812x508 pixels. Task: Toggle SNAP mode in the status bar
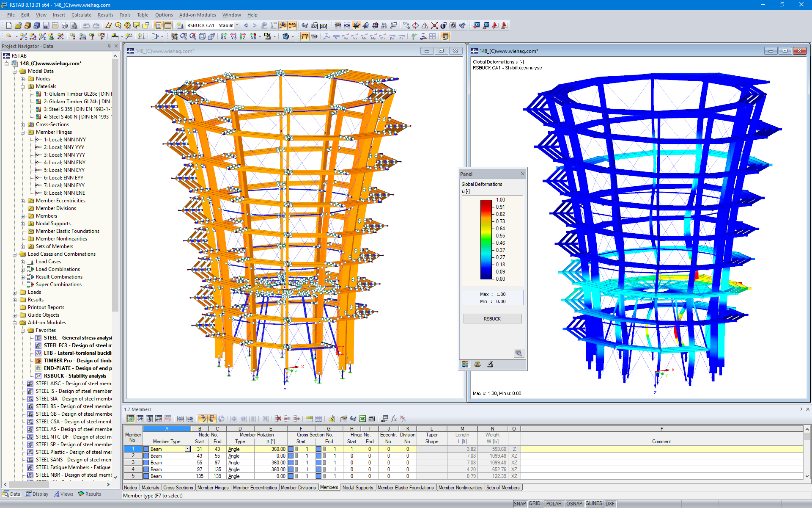click(x=519, y=503)
